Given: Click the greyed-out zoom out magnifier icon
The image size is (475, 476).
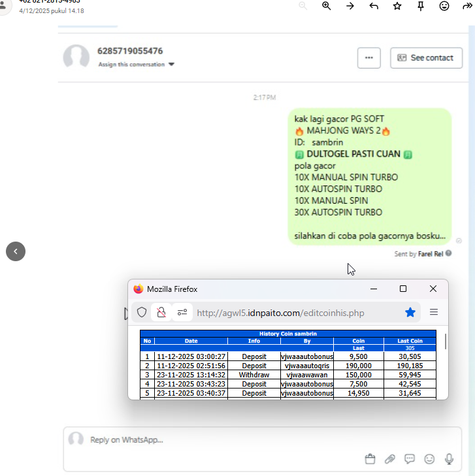Looking at the screenshot, I should 303,6.
